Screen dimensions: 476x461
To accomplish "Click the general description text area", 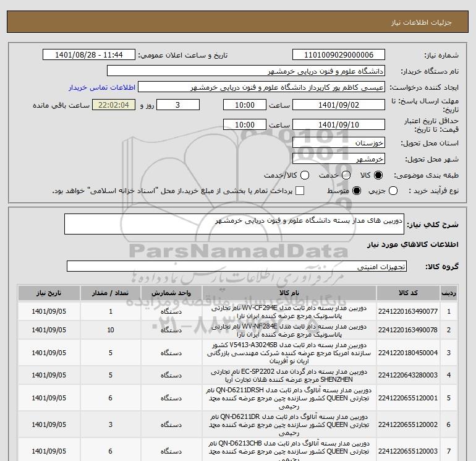I will (x=234, y=224).
